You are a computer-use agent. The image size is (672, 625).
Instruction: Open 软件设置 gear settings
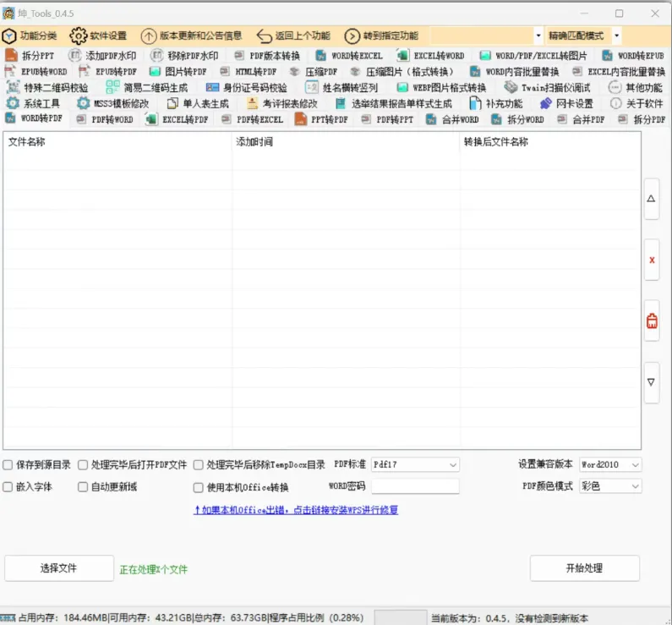coord(99,36)
